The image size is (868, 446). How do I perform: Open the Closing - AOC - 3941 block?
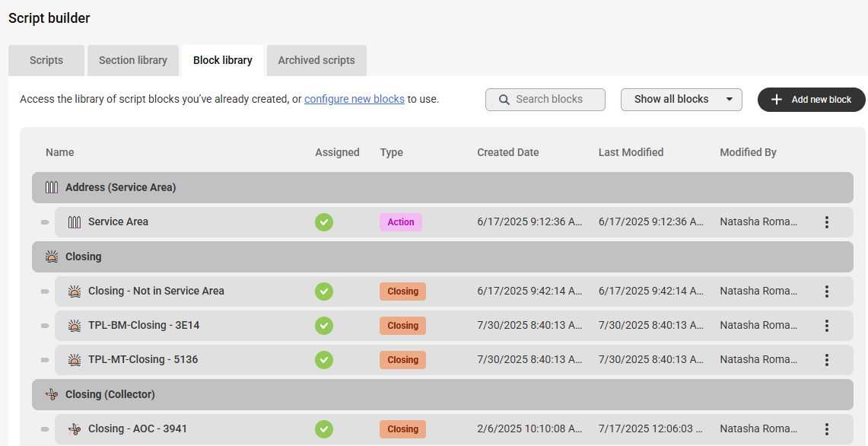point(137,428)
